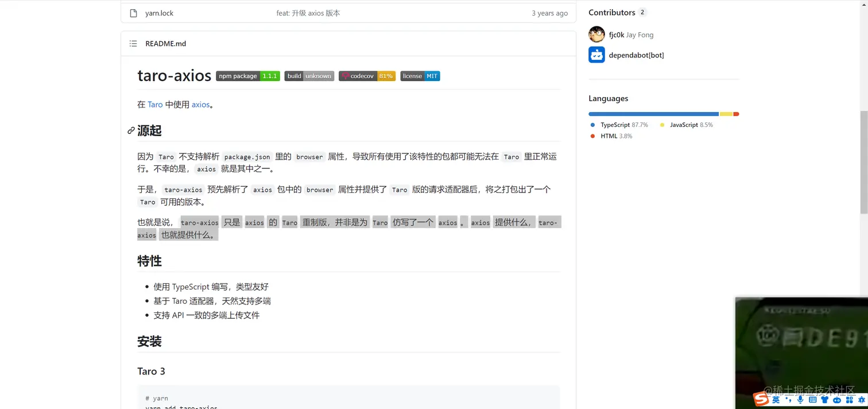Open the npm package 1.1.1 badge
The width and height of the screenshot is (868, 409).
[248, 76]
